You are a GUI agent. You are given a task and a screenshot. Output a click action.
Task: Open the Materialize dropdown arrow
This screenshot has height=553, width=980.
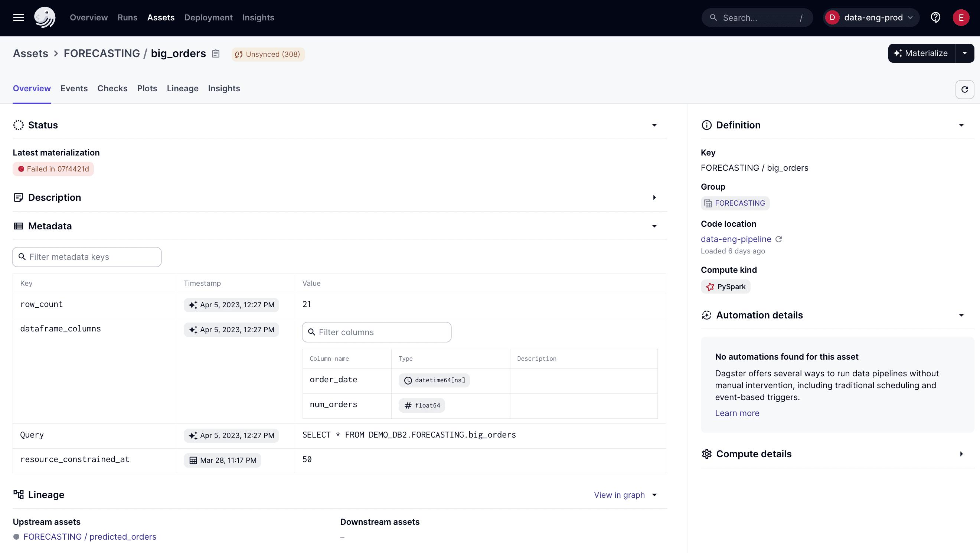pyautogui.click(x=965, y=53)
